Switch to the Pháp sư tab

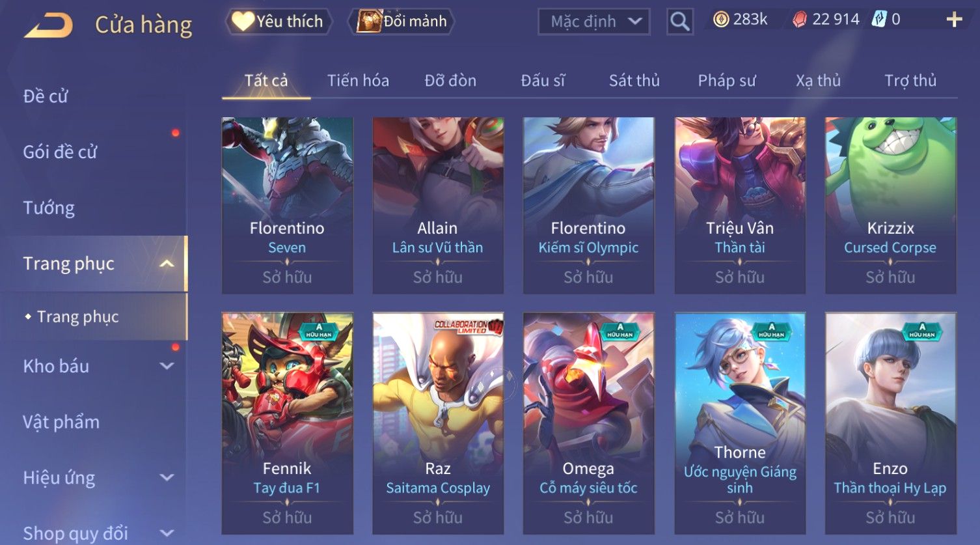tap(726, 81)
